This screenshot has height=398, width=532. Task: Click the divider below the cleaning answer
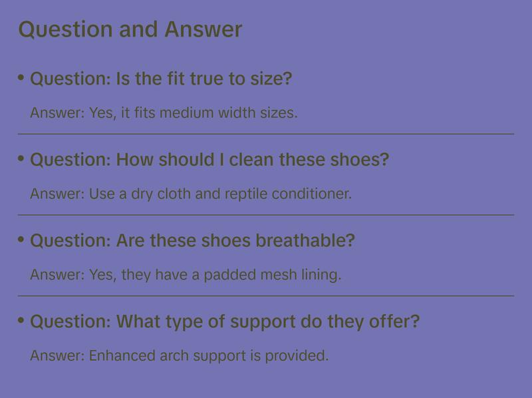pos(266,215)
